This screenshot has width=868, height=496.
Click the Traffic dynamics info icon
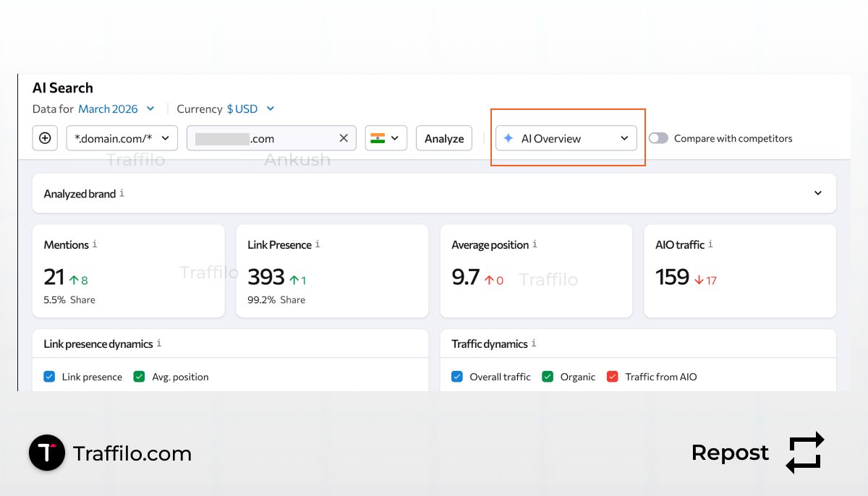(x=533, y=342)
